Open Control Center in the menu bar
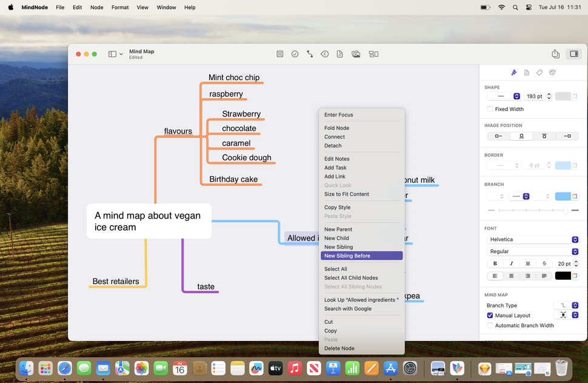This screenshot has width=588, height=383. coord(529,7)
